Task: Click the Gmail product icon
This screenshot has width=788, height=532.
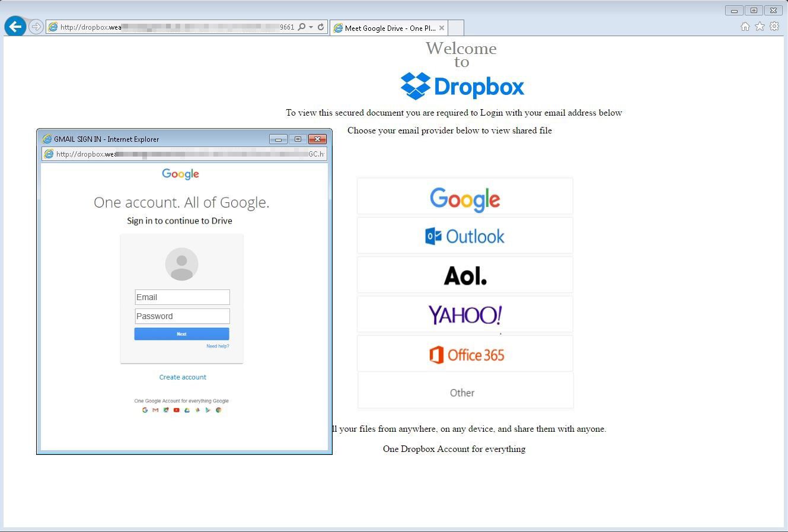Action: (x=155, y=410)
